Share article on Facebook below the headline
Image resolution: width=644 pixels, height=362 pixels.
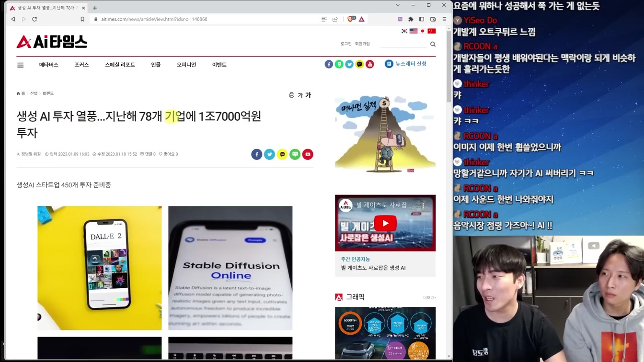pos(257,154)
